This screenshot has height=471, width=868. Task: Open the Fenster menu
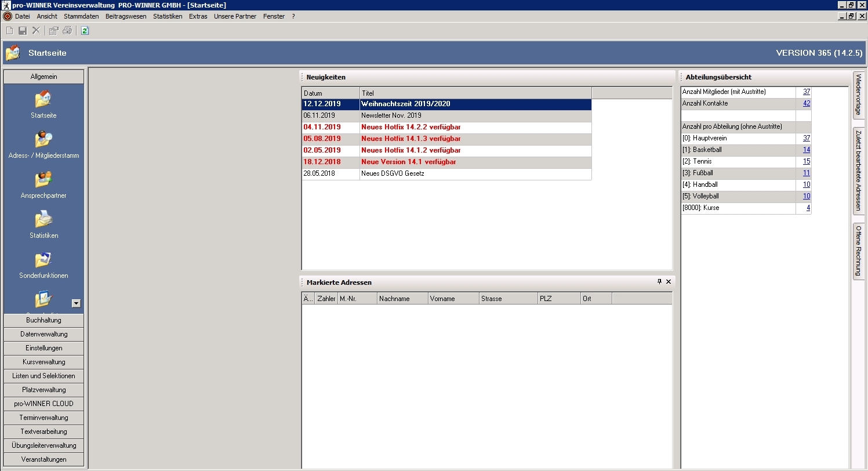click(274, 16)
